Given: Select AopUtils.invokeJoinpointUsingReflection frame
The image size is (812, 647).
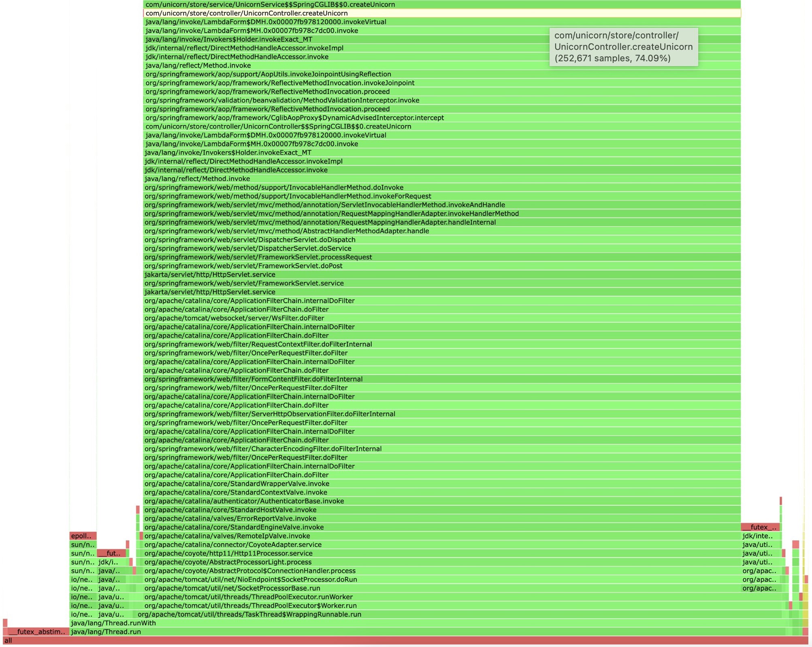Looking at the screenshot, I should [442, 74].
